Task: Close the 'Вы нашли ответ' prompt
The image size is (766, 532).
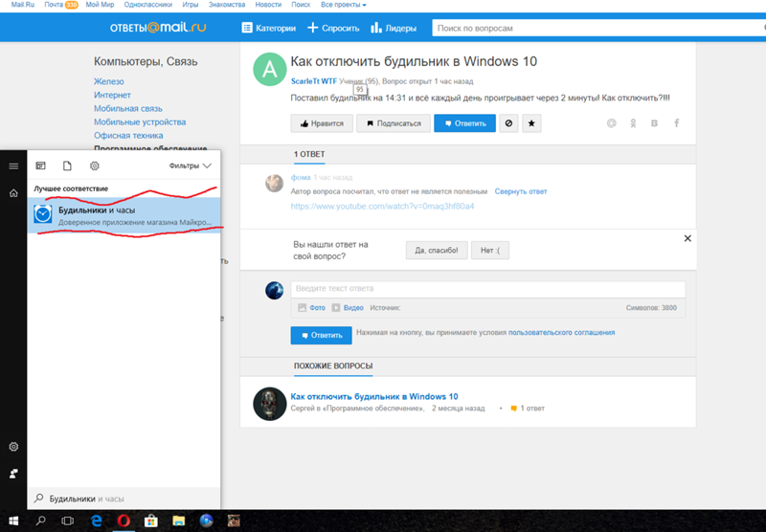Action: click(687, 238)
